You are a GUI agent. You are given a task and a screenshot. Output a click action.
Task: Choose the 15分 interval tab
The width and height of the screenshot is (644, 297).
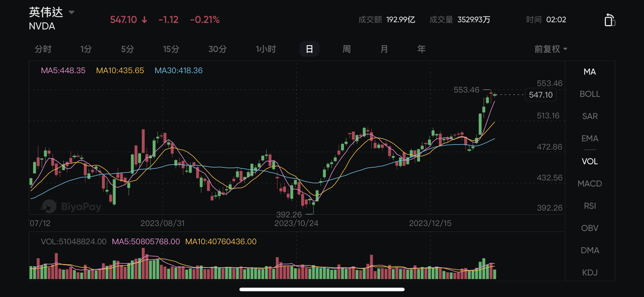click(x=171, y=49)
